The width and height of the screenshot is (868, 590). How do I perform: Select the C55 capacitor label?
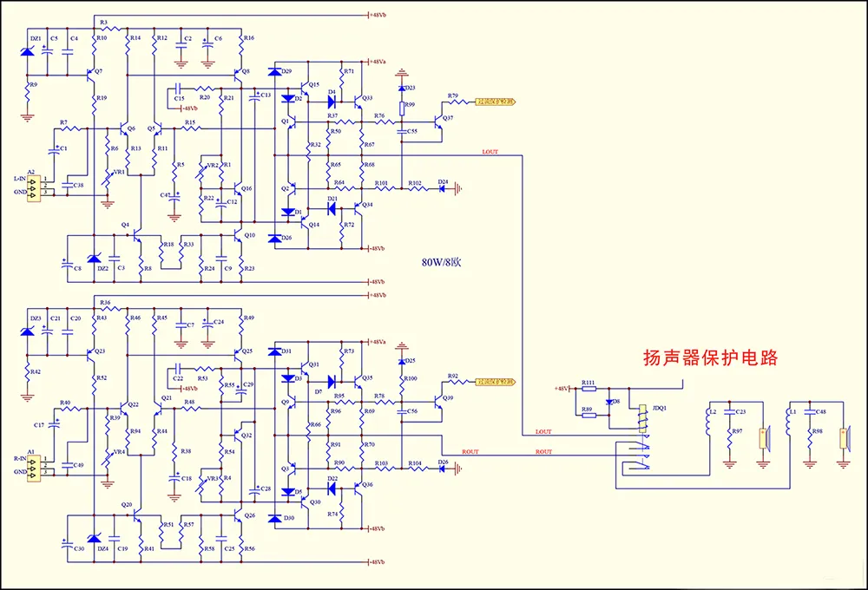[x=411, y=131]
